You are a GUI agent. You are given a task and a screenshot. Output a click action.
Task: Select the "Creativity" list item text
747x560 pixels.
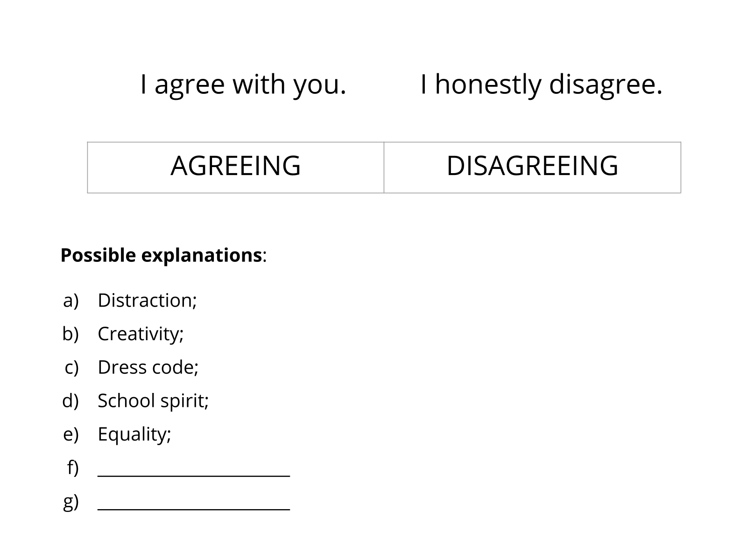click(x=141, y=334)
